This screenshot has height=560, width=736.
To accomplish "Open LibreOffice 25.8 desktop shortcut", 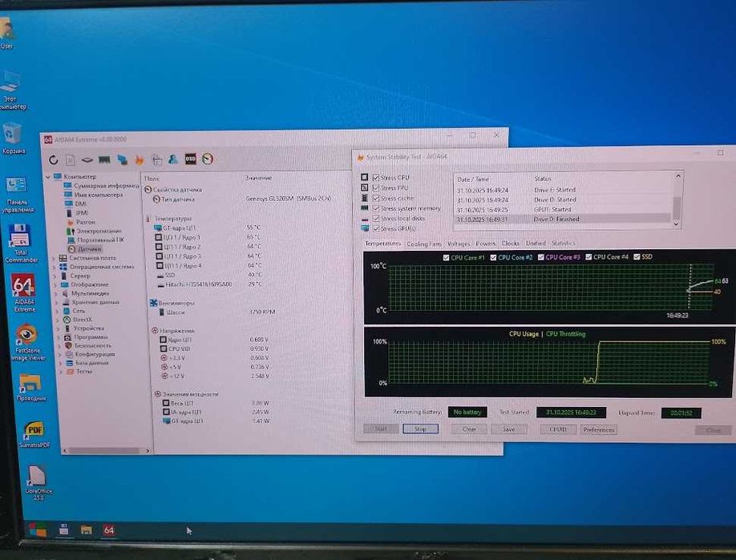I will click(38, 483).
